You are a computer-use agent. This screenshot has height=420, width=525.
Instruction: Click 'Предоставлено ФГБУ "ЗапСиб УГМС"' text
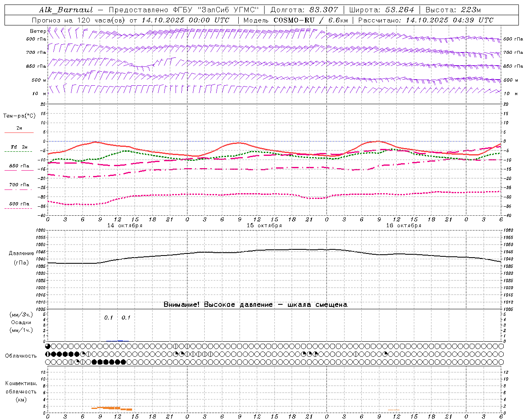(x=184, y=10)
